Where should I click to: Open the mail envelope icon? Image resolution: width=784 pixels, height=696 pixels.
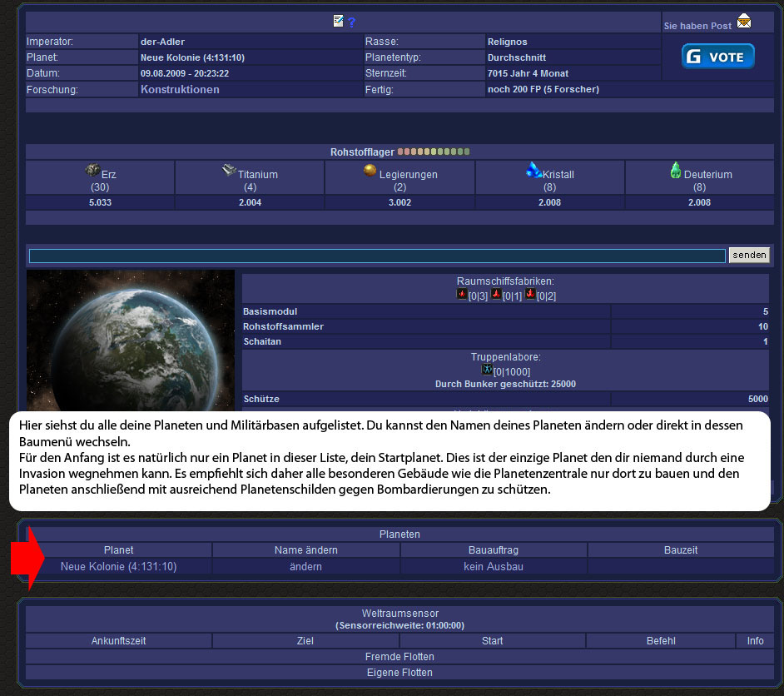point(743,22)
